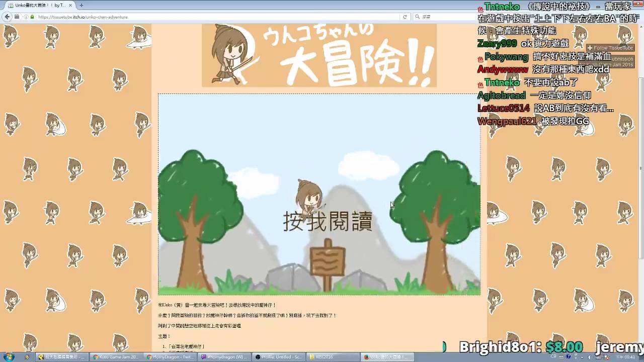Image resolution: width=644 pixels, height=362 pixels.
Task: Switch to Profile: Untitled taskbar window
Action: (x=278, y=357)
